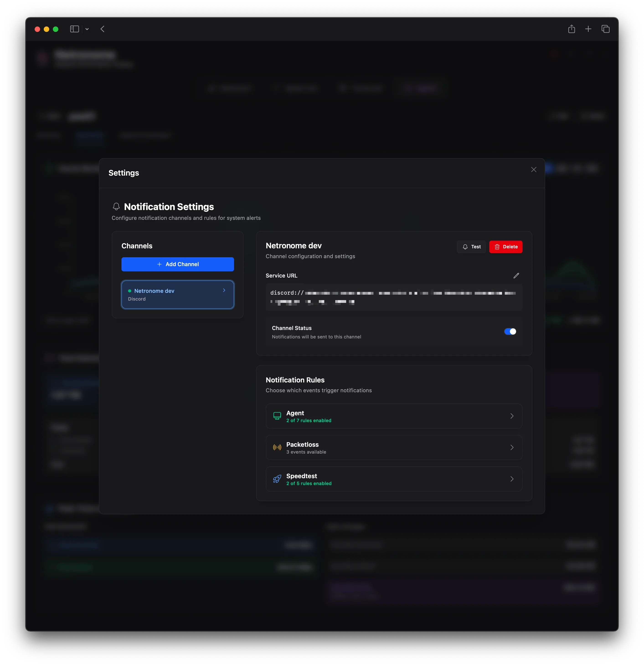This screenshot has height=665, width=644.
Task: Close the Settings dialog with the X
Action: (533, 170)
